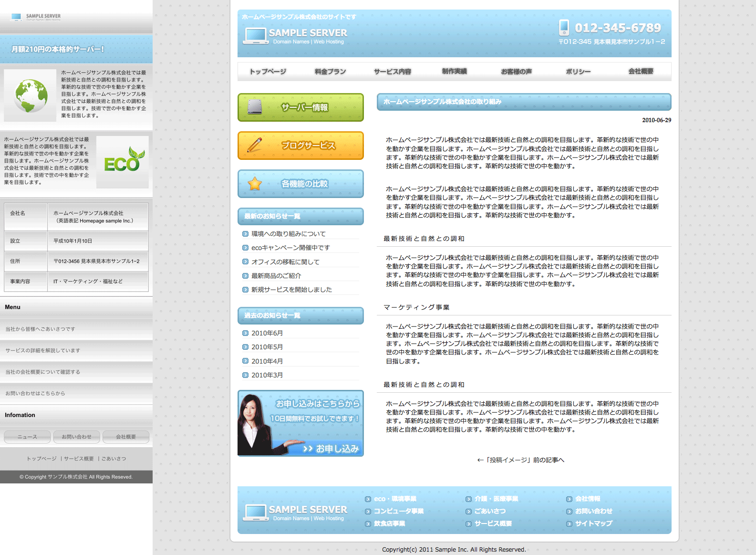Select 当社から皆様へごあいさつです in sidebar Menu

(x=40, y=329)
